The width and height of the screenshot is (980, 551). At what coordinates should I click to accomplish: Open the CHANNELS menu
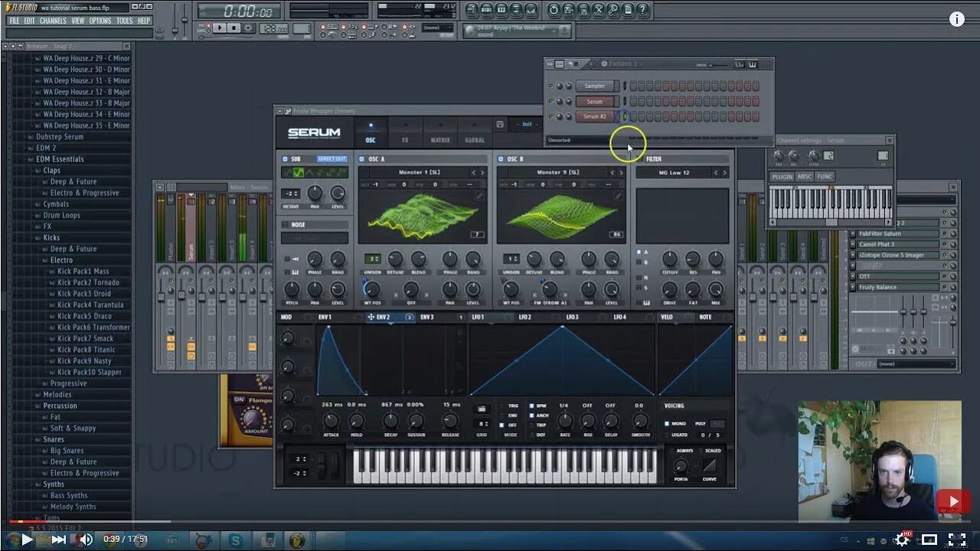53,21
